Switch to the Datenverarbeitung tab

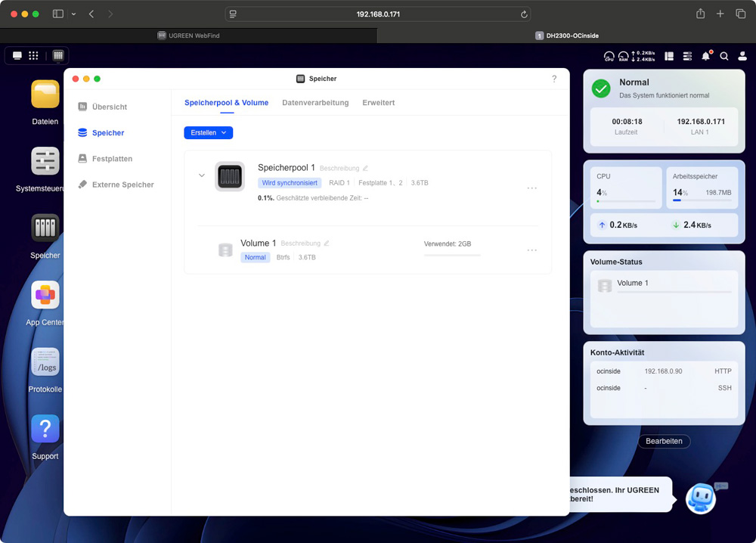point(315,103)
